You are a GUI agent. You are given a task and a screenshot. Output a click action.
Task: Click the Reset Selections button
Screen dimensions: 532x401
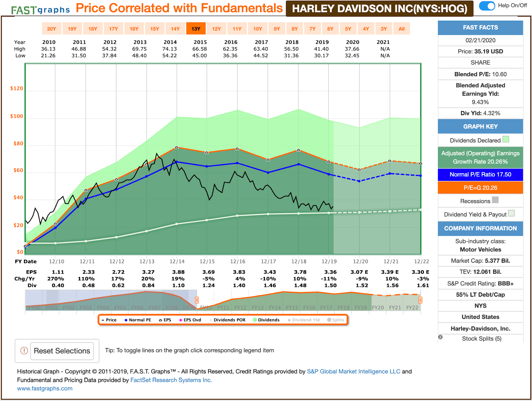click(62, 351)
